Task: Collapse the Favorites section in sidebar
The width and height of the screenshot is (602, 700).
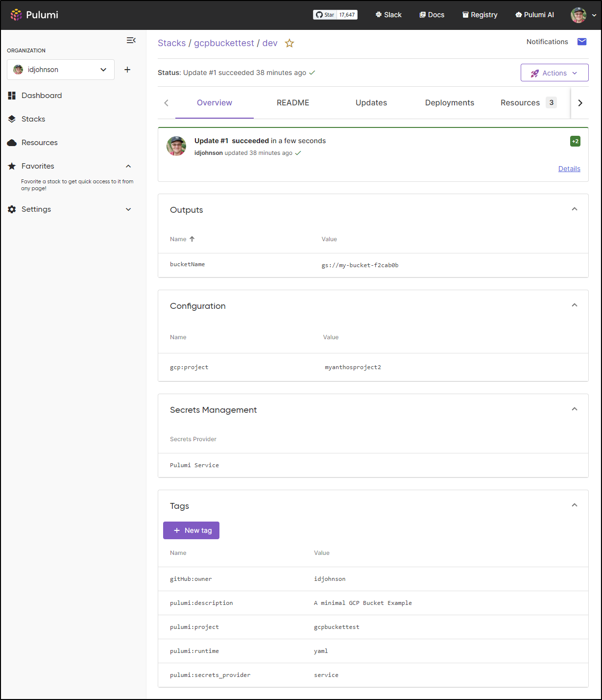Action: point(128,166)
